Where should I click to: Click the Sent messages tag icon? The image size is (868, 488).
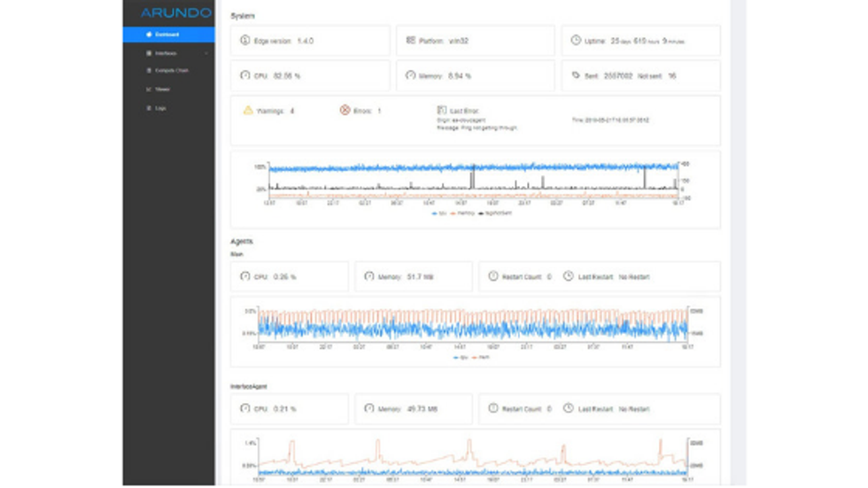[576, 76]
